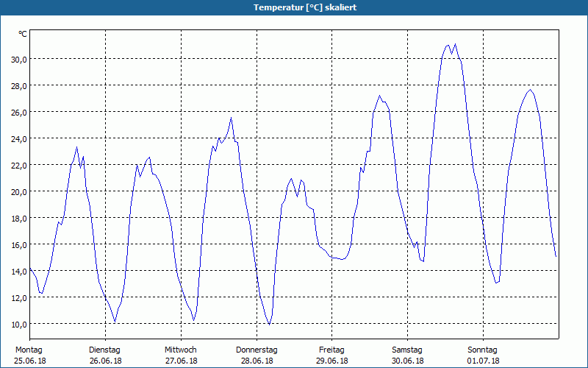Click the 20,0 y-axis label

tap(18, 192)
